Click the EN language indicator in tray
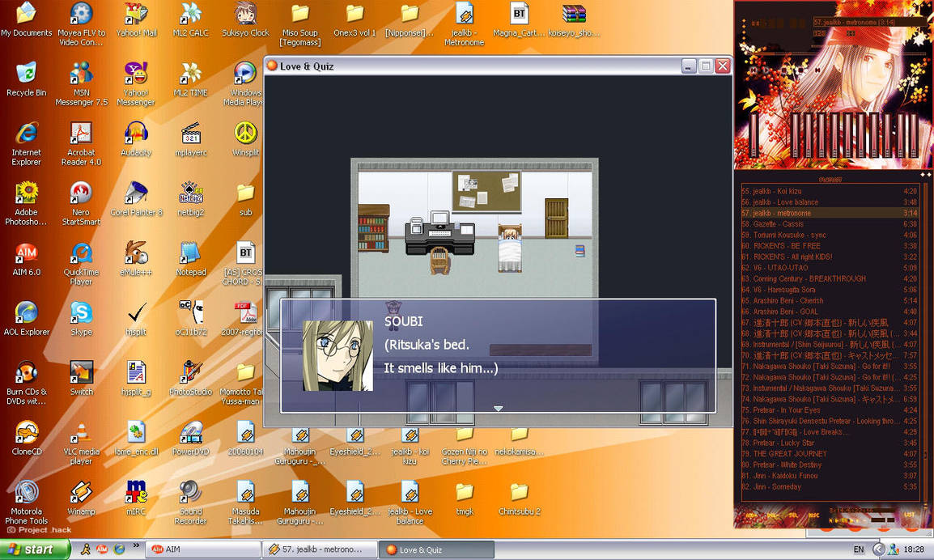Screen dimensions: 934x560 (859, 549)
